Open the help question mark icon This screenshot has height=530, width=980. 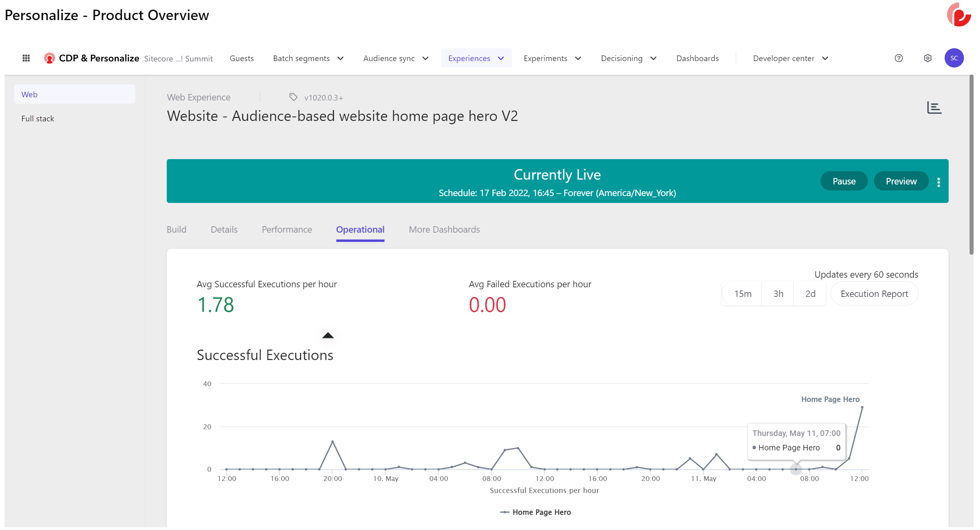click(x=898, y=58)
